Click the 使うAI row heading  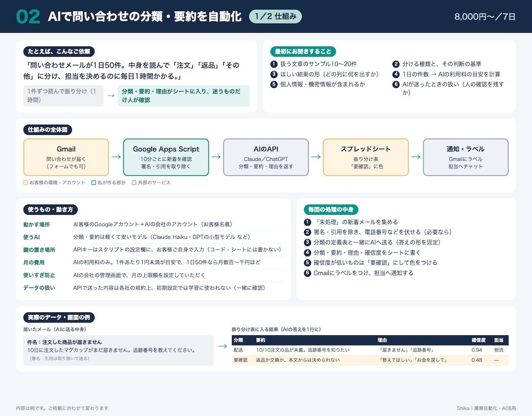tap(32, 237)
